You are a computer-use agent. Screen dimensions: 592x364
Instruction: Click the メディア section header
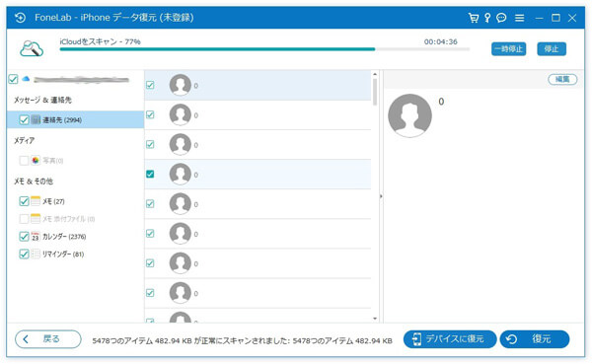[x=24, y=140]
